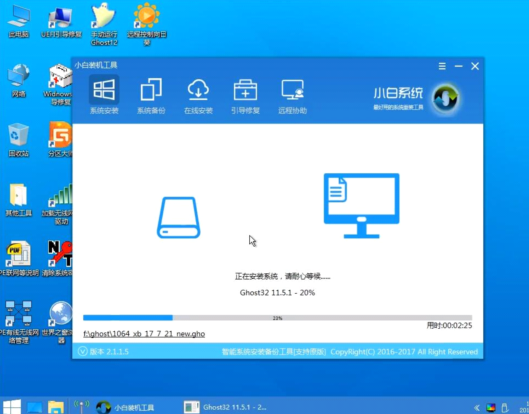The width and height of the screenshot is (529, 414).
Task: Open 世界之窗浏览器 desktop shortcut
Action: coord(57,322)
